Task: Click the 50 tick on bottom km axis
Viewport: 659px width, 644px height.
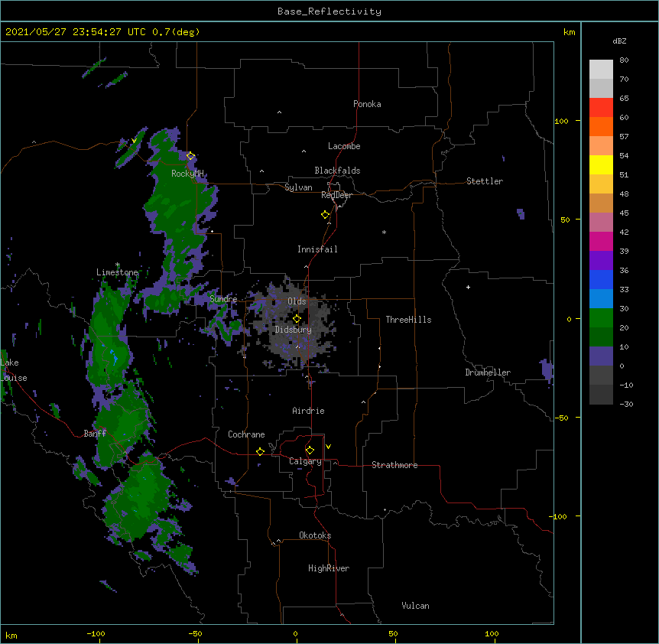Action: [x=393, y=634]
